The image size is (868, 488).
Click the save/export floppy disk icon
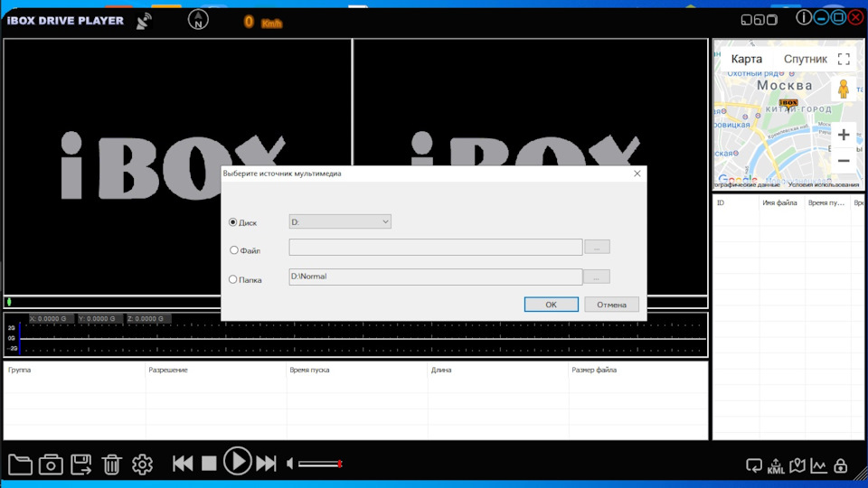[x=80, y=465]
